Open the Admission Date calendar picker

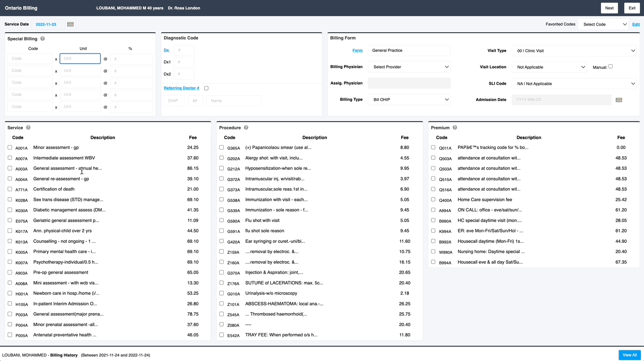[x=619, y=99]
